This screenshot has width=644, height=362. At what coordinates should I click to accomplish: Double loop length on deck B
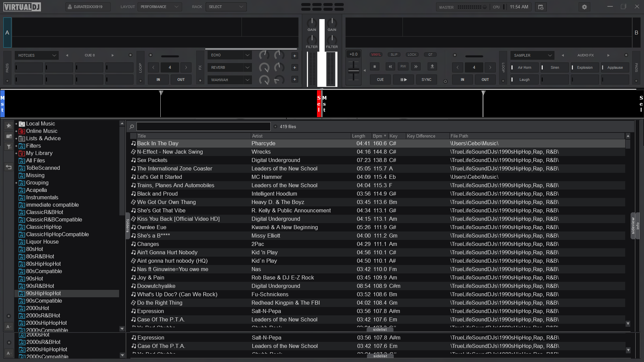(x=490, y=67)
